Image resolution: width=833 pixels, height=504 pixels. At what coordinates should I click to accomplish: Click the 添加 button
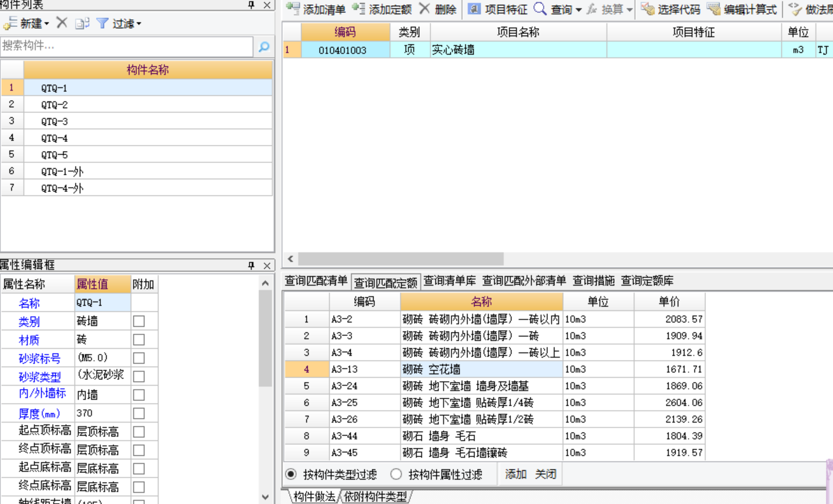pyautogui.click(x=516, y=474)
